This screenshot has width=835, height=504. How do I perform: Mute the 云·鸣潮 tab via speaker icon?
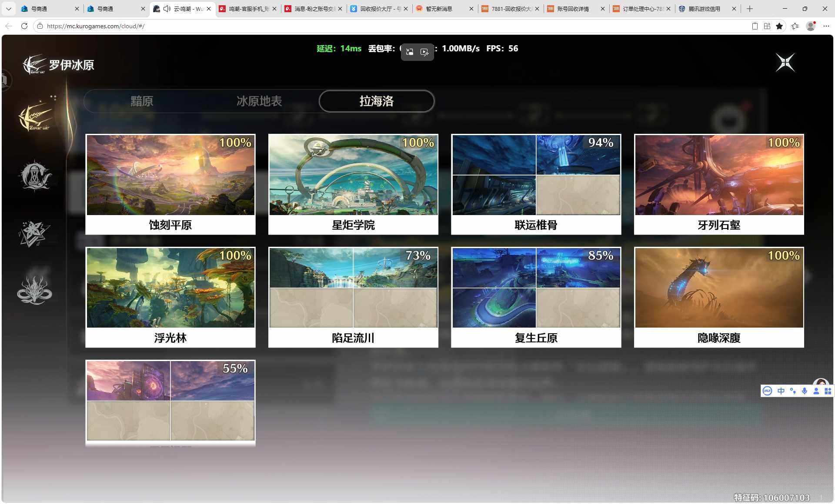167,9
